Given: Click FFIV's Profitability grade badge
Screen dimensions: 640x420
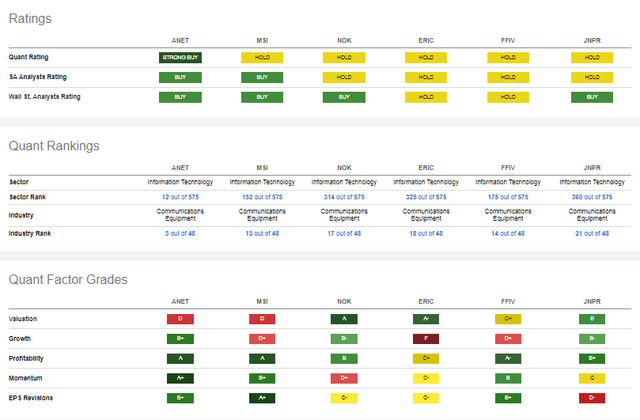Looking at the screenshot, I should coord(508,358).
